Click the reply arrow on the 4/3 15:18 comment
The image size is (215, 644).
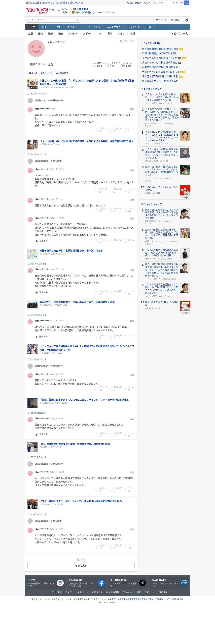pos(37,435)
